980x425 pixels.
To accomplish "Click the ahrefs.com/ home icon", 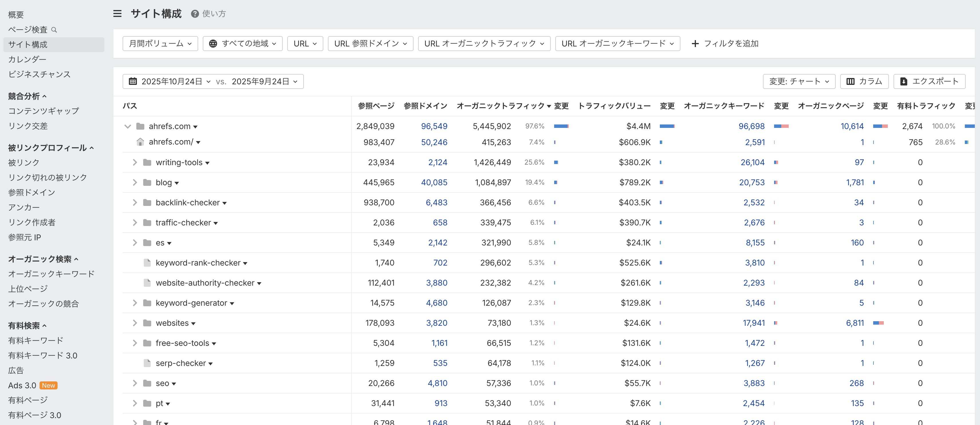I will [x=140, y=142].
